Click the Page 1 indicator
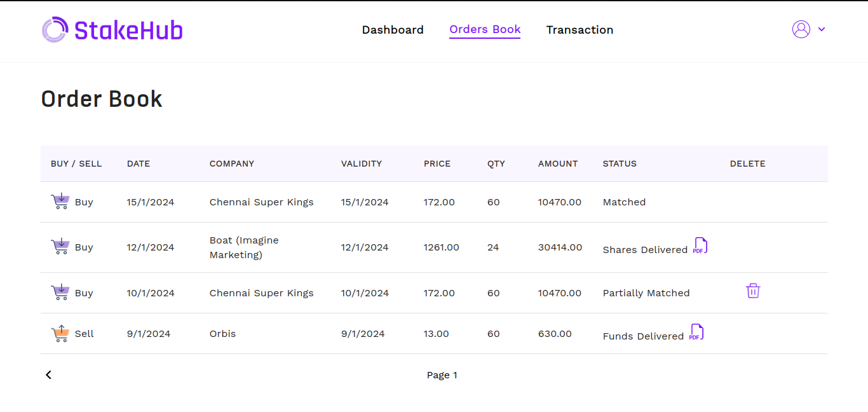This screenshot has height=412, width=868. pyautogui.click(x=442, y=375)
